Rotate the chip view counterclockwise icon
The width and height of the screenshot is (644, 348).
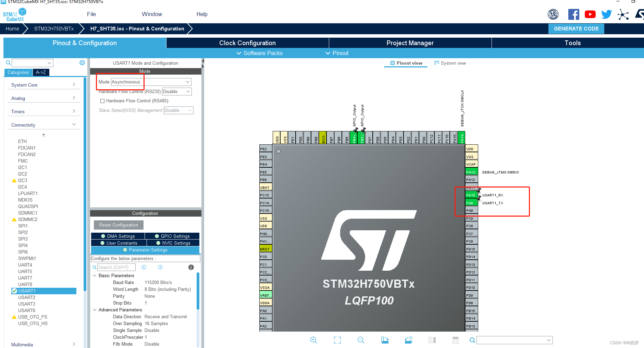[x=408, y=340]
